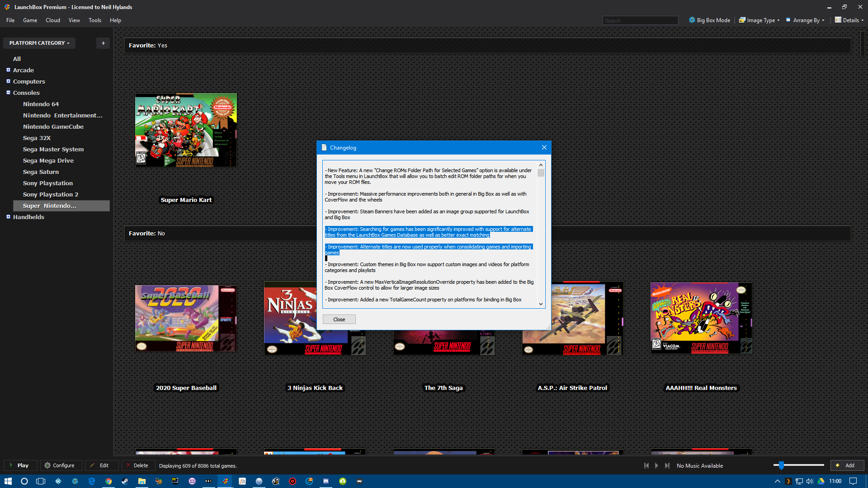
Task: Click the Favorite: Yes group header
Action: [487, 45]
